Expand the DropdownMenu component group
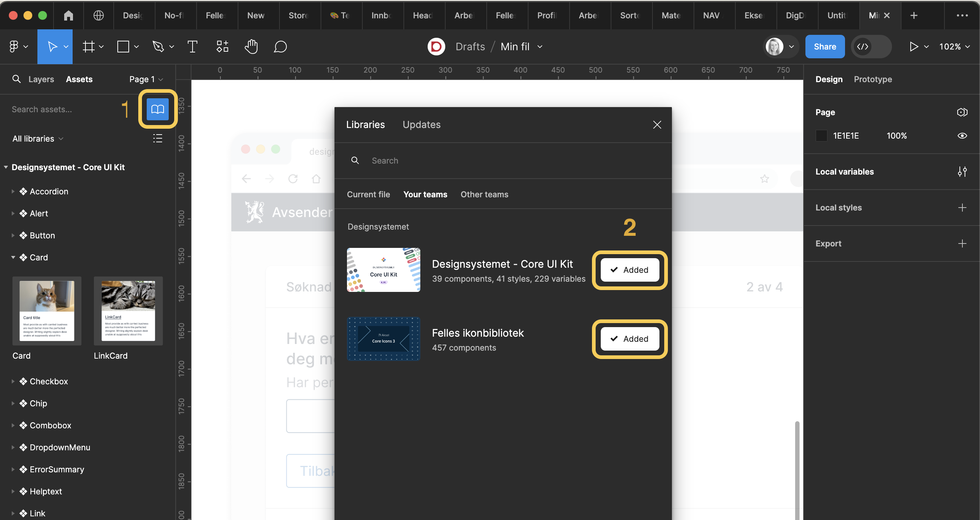 [12, 447]
